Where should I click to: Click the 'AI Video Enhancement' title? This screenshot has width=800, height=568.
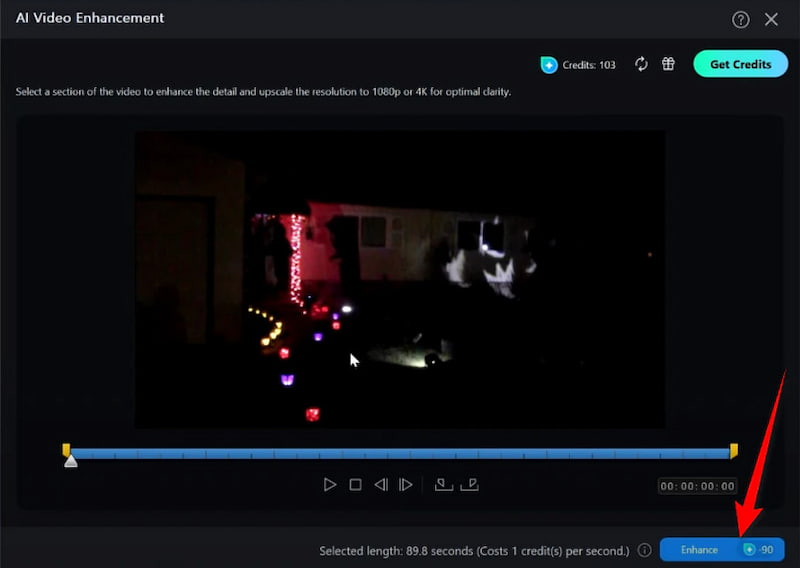[x=90, y=18]
